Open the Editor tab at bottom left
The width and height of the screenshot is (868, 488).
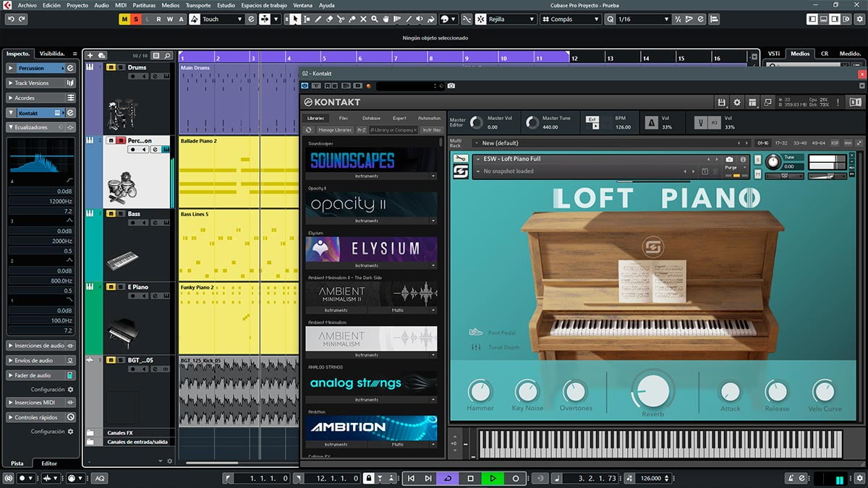click(x=49, y=463)
